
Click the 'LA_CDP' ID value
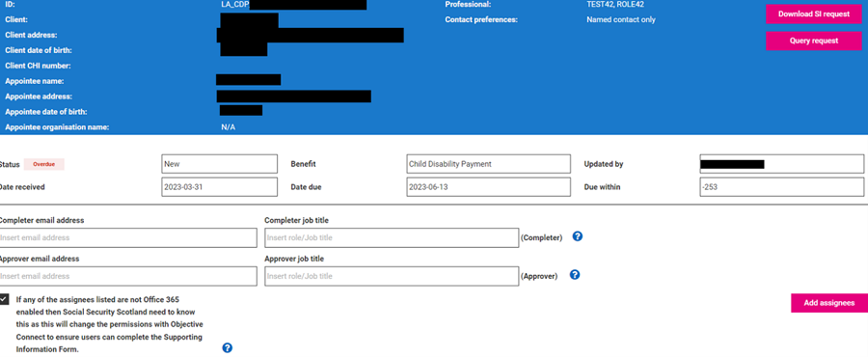(x=234, y=5)
